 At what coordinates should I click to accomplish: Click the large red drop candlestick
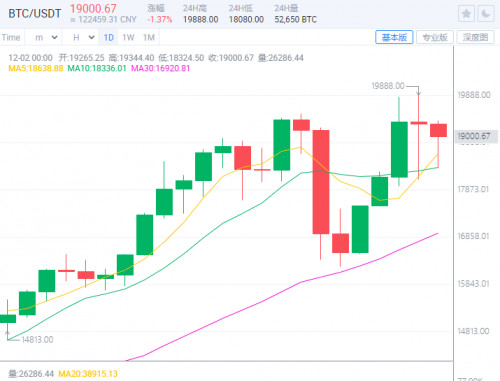pos(321,182)
